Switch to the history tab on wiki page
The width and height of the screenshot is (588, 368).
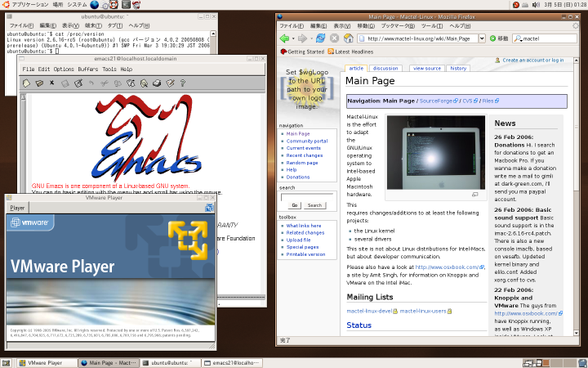[x=458, y=69]
